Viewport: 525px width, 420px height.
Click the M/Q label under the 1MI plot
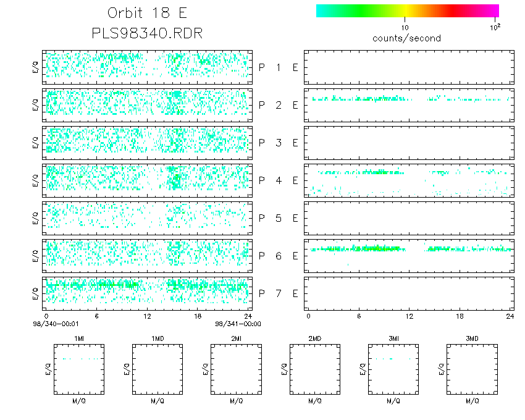coord(79,401)
